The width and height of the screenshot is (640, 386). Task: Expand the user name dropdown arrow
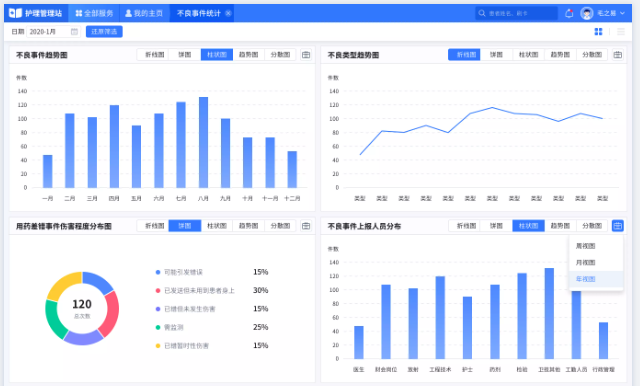pyautogui.click(x=622, y=13)
